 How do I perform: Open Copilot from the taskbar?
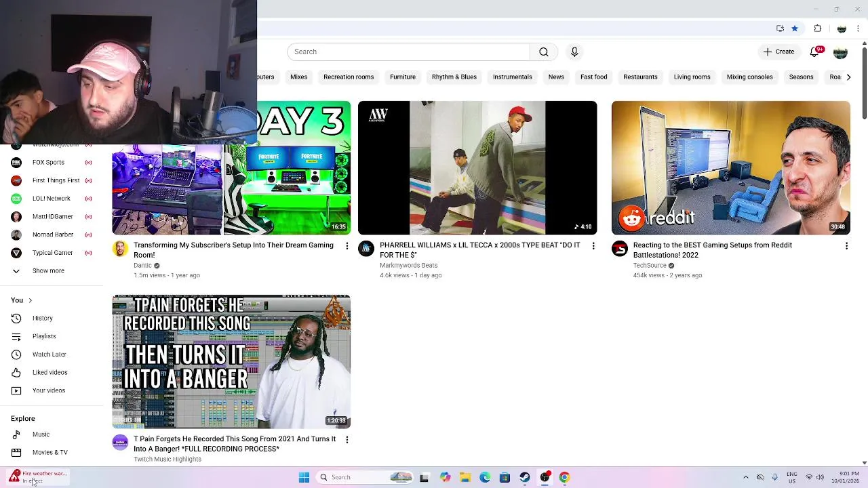(x=445, y=477)
